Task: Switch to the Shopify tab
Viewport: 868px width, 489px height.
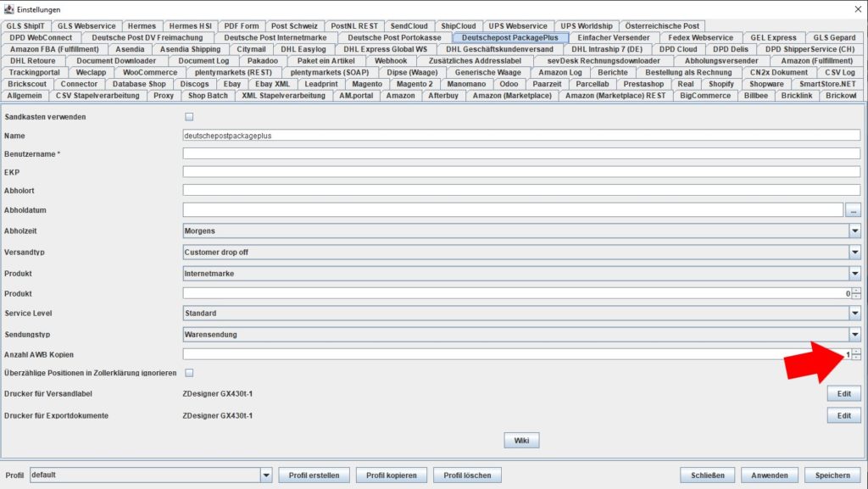Action: (721, 84)
